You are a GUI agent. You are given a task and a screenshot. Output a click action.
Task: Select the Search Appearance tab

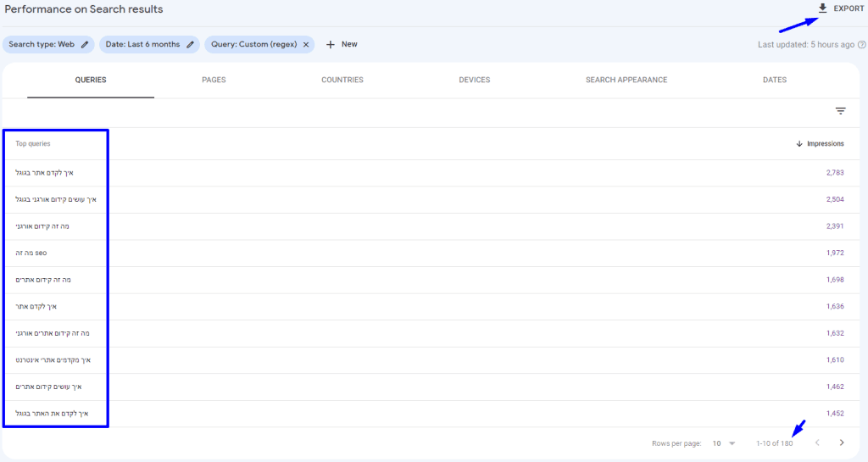[626, 81]
